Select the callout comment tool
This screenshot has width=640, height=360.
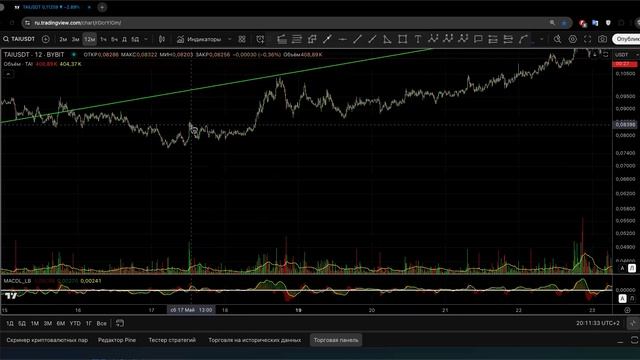478,39
